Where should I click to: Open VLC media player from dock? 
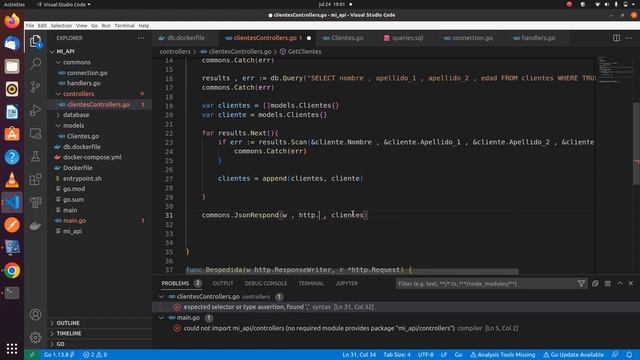click(x=12, y=180)
